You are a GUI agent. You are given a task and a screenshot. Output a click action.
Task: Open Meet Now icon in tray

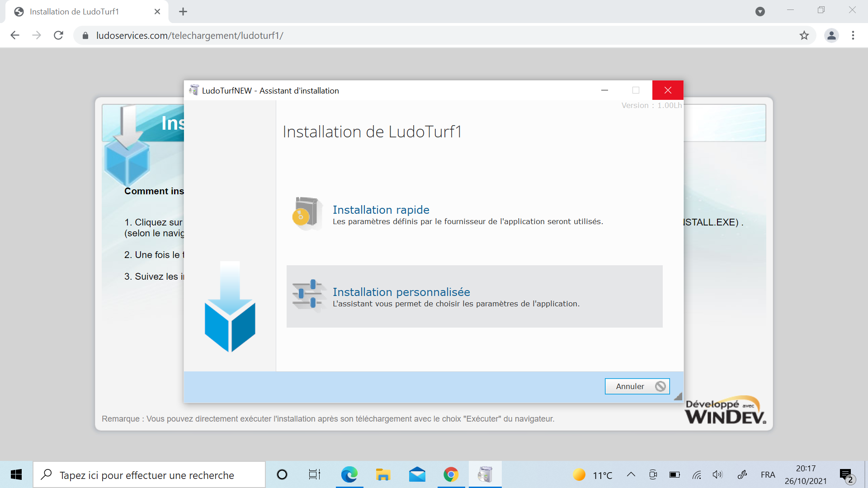point(653,474)
